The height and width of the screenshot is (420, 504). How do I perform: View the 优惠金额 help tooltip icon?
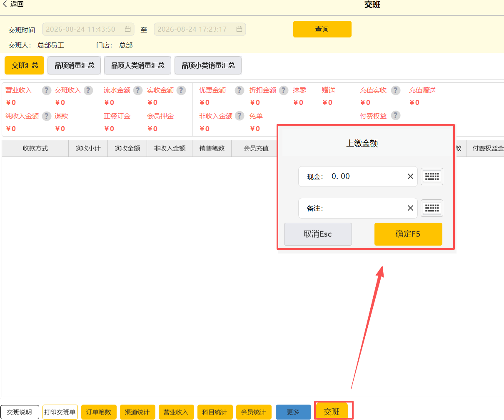click(x=240, y=90)
